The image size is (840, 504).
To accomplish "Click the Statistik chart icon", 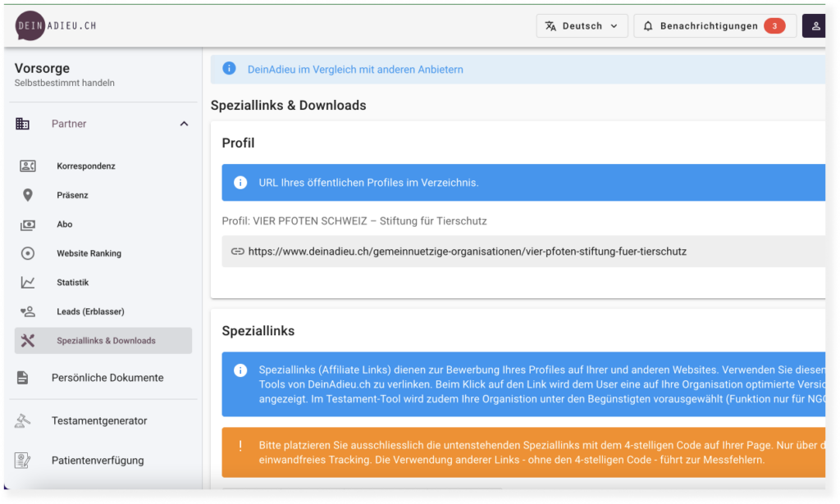I will [28, 283].
